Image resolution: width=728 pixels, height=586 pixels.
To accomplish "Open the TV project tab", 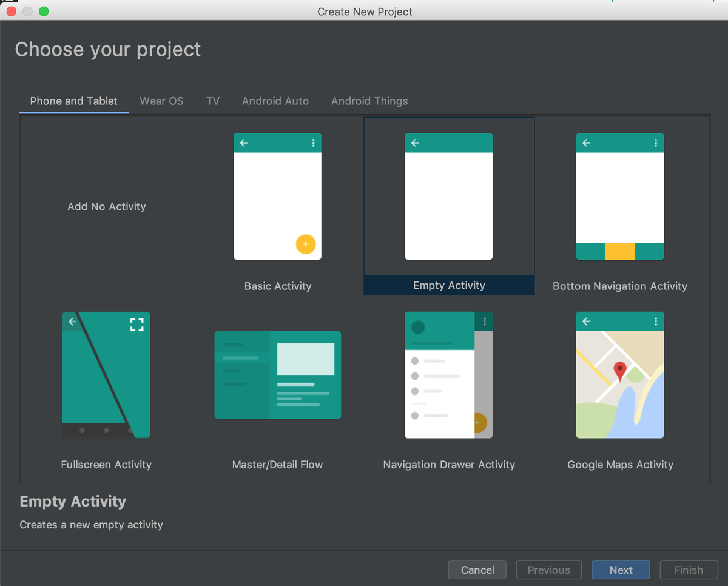I will click(212, 101).
